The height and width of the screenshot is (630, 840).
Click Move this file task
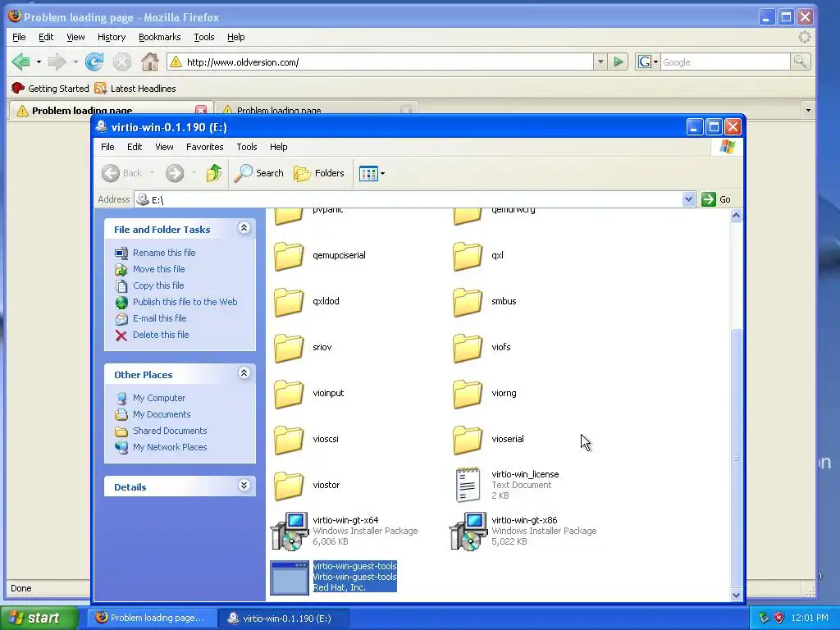pyautogui.click(x=158, y=269)
